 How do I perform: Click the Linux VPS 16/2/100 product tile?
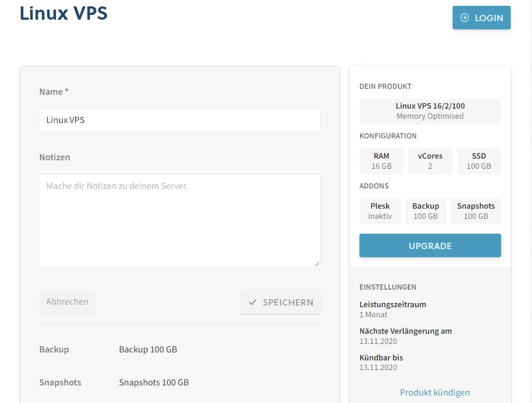coord(430,111)
